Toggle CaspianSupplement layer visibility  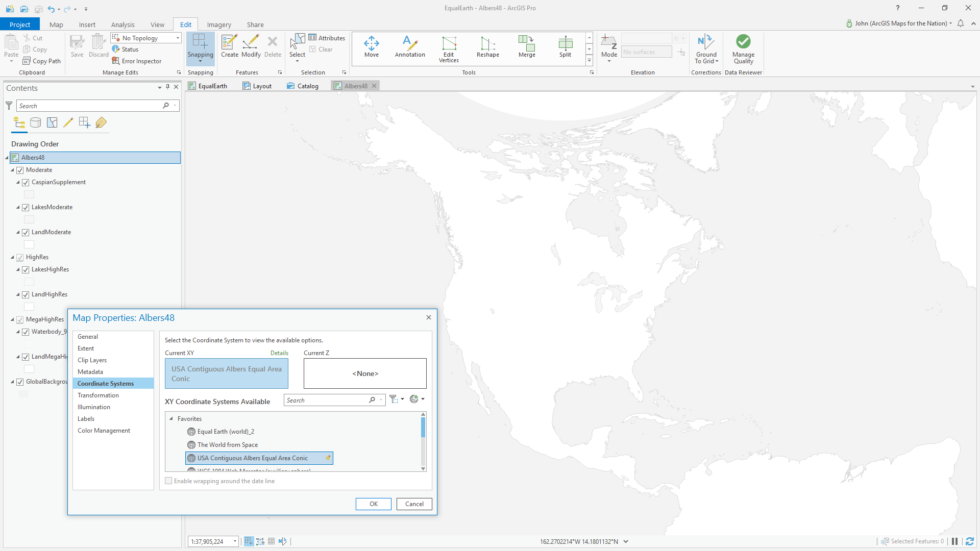[x=26, y=182]
